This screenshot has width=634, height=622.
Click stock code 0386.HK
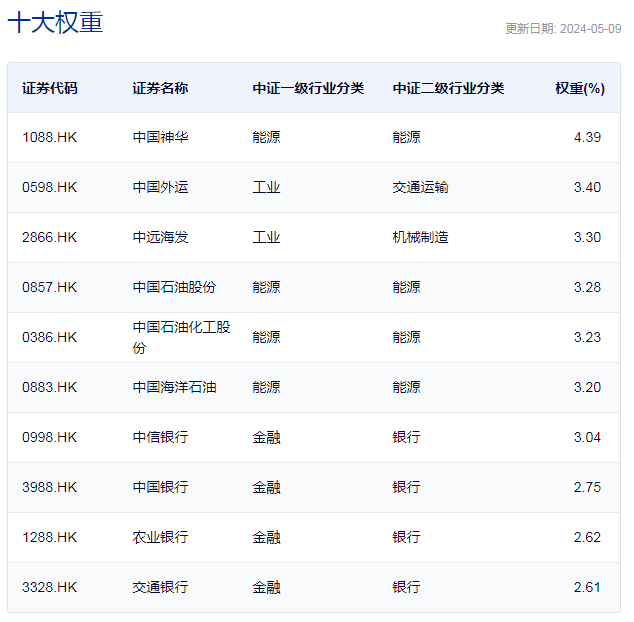(49, 338)
